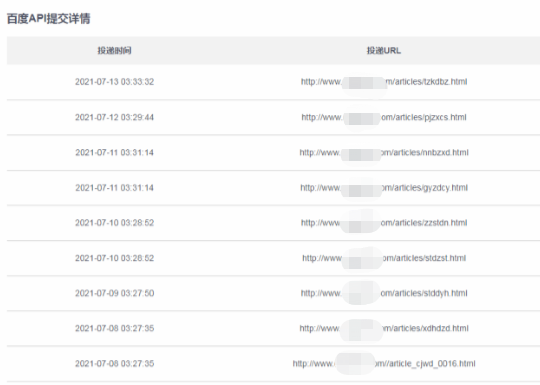Open the URL ending in articles/gyzdcy.html
Image resolution: width=540 pixels, height=385 pixels.
coord(384,188)
